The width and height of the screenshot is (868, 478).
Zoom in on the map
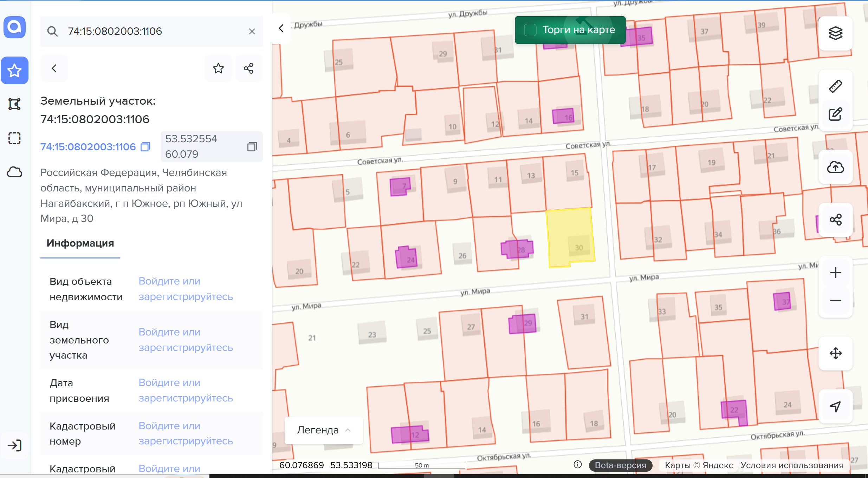click(835, 273)
